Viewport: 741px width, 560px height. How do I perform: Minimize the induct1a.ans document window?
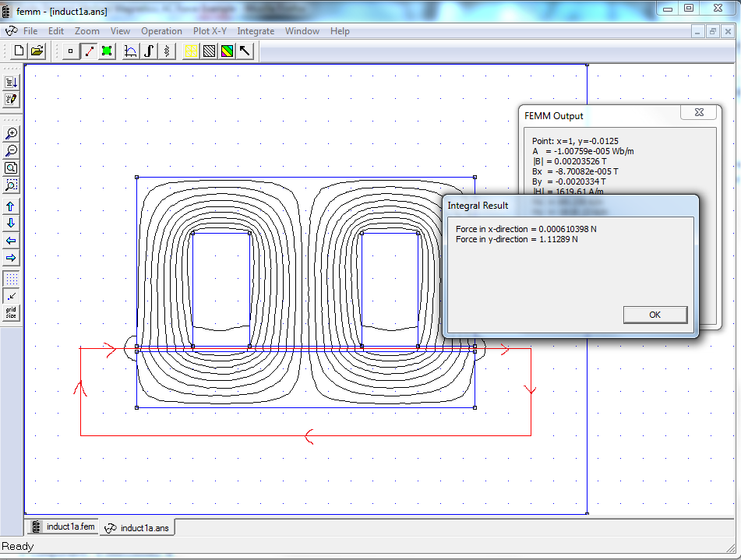(697, 32)
